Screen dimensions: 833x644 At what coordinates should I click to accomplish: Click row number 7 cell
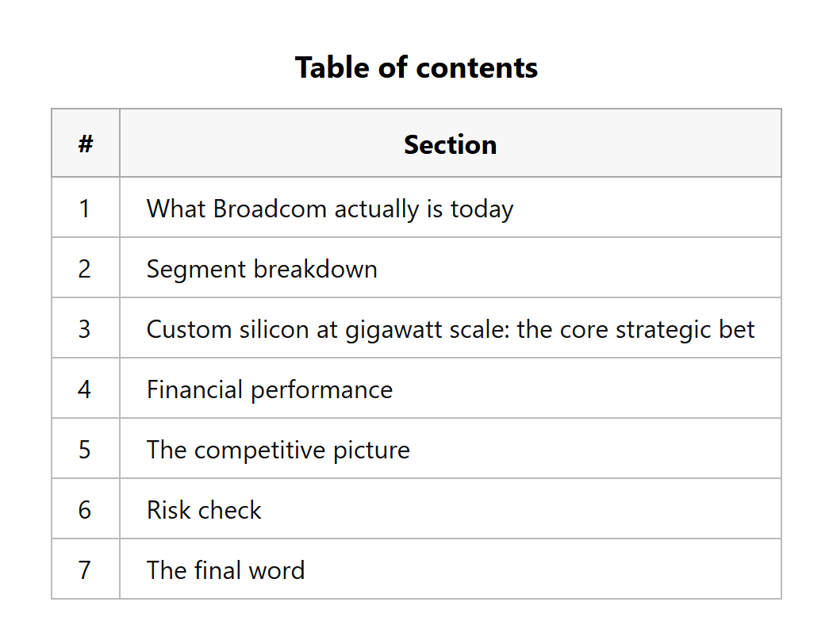(x=86, y=569)
